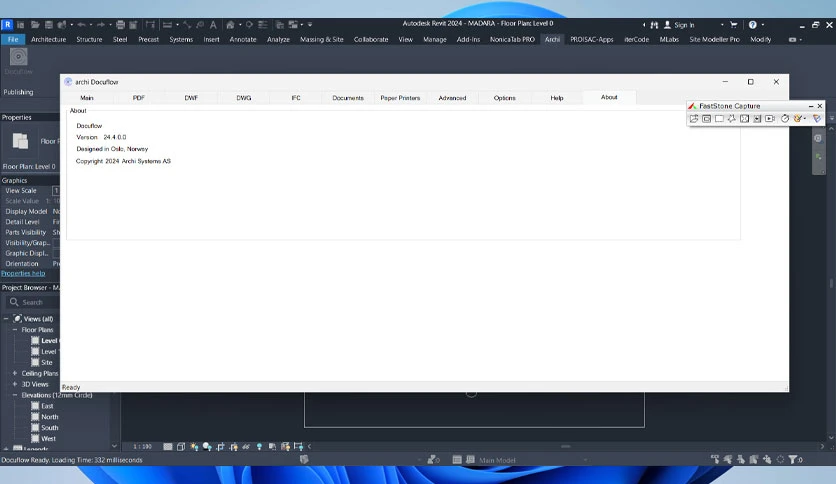Expand the Ceiling Plans tree node
Screen dimensions: 836x484
point(15,373)
